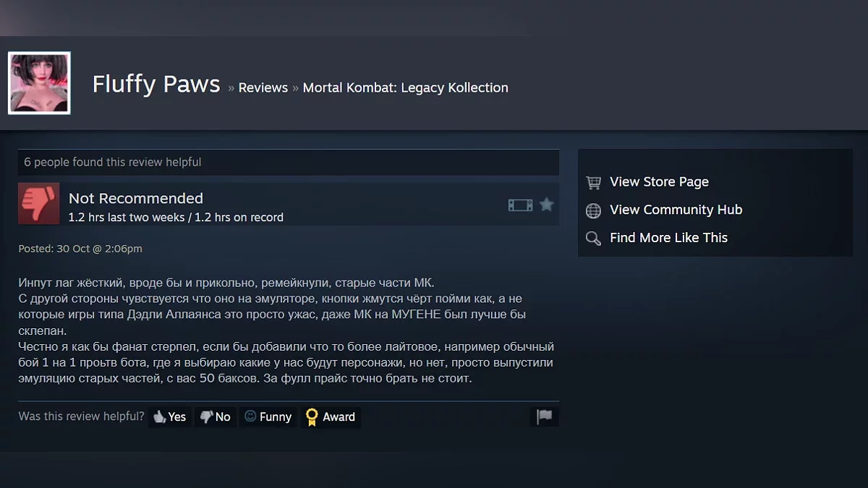
Task: Report the review with the flag icon
Action: (544, 416)
